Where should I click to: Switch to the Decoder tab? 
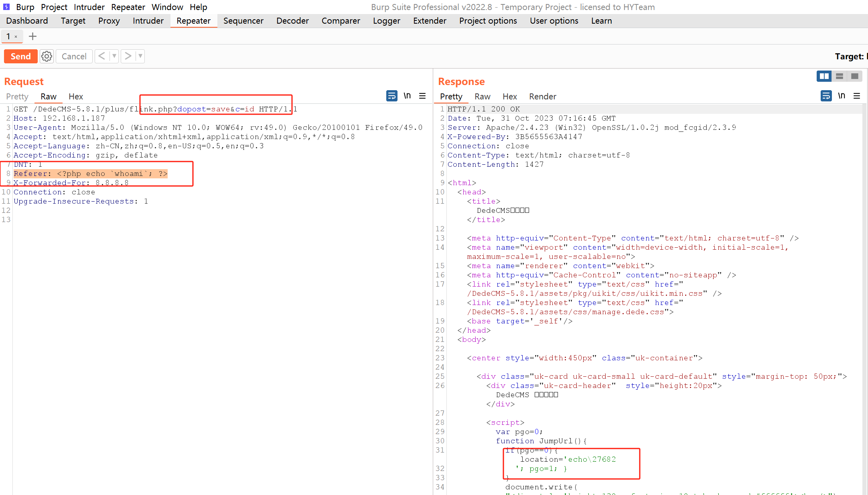[x=292, y=21]
